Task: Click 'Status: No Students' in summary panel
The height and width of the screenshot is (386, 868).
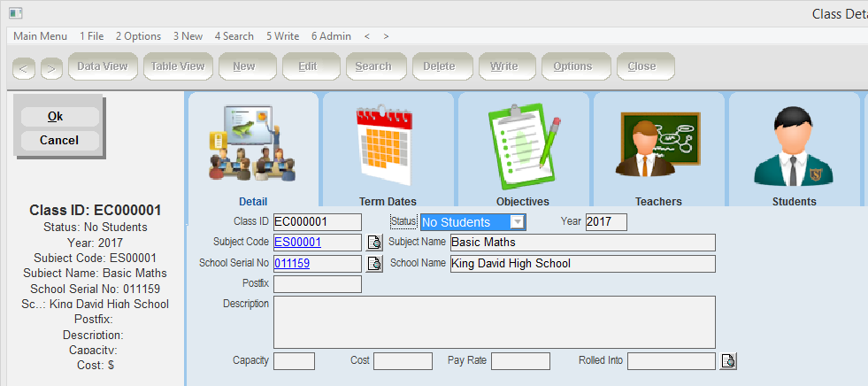Action: click(x=96, y=227)
